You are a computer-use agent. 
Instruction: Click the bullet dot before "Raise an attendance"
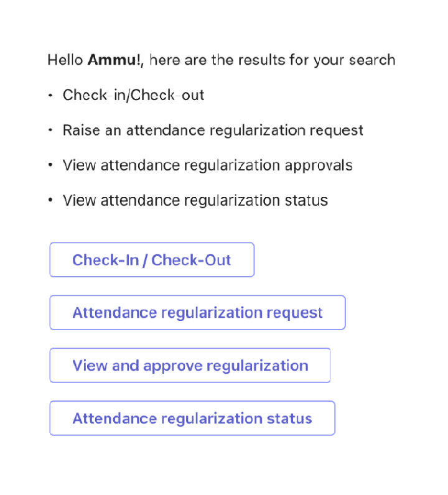point(50,131)
